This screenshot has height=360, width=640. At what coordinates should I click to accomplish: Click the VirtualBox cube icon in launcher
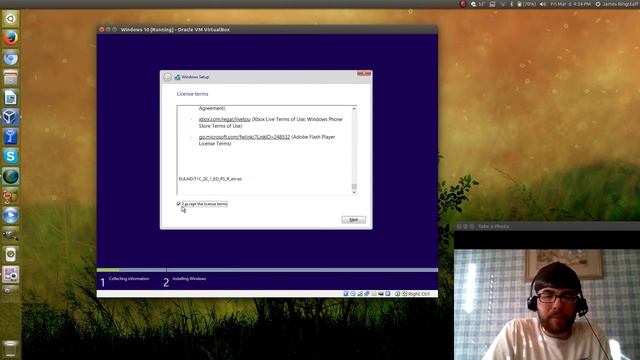coord(11,117)
